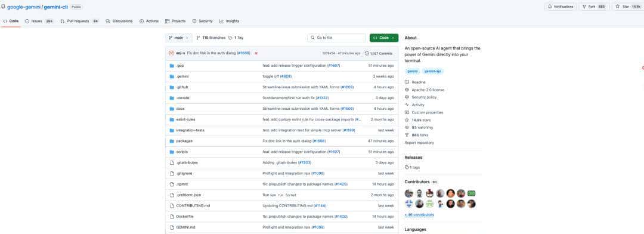Screen dimensions: 644x234
Task: Open commit message 'toggle off (#809)'
Action: tap(277, 76)
